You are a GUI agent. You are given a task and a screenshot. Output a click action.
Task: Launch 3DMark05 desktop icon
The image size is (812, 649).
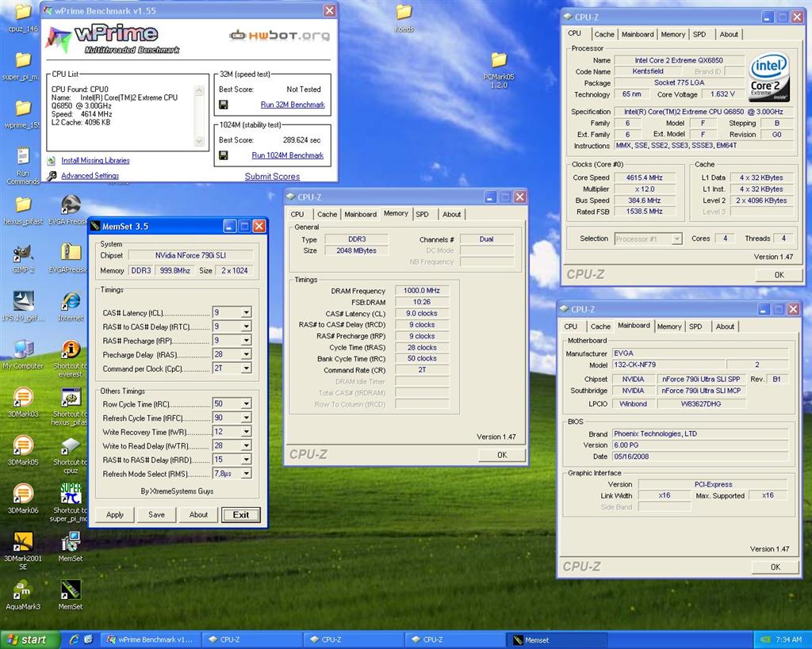click(x=23, y=445)
